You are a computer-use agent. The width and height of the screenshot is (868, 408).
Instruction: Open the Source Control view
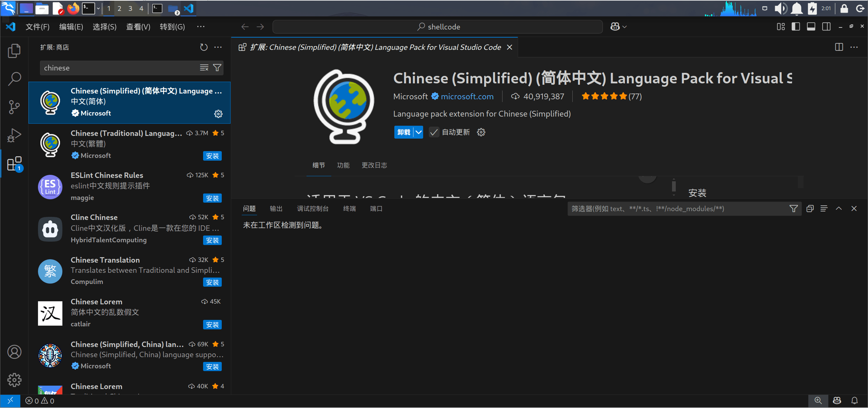tap(14, 107)
